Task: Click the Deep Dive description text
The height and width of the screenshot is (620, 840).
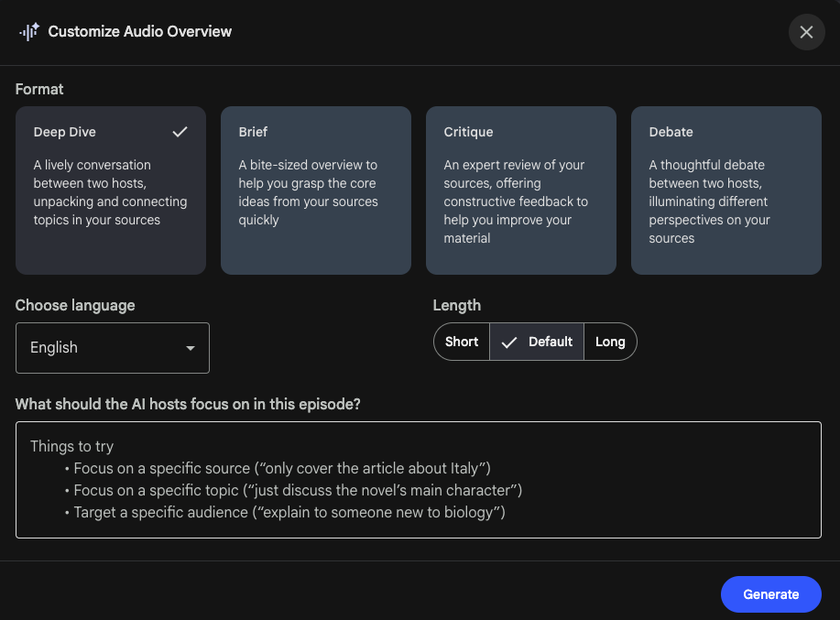Action: pos(110,192)
